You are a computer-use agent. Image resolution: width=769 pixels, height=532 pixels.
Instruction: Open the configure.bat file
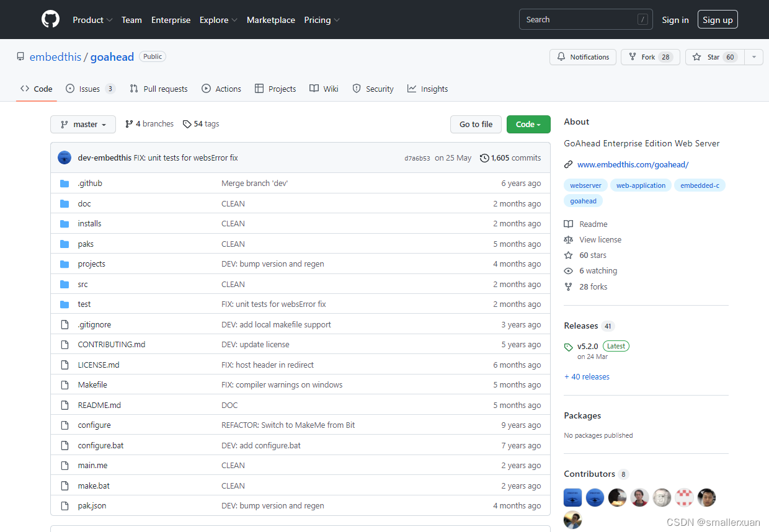point(100,446)
